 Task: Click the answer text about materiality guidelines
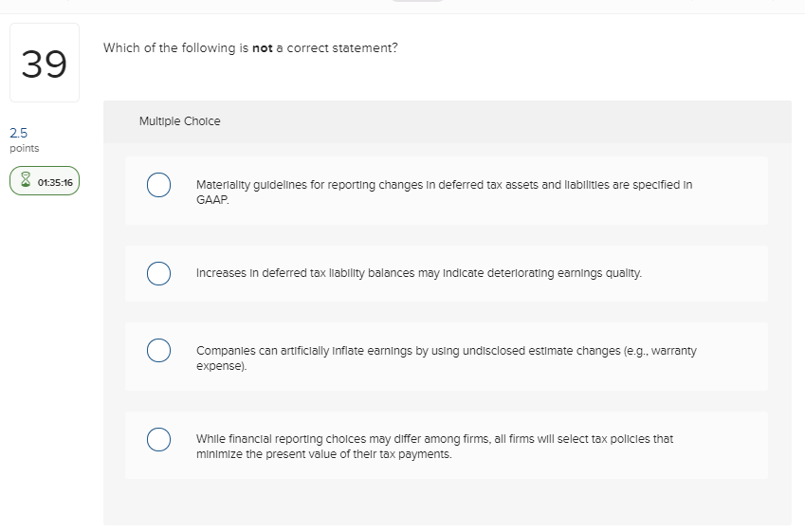coord(443,185)
